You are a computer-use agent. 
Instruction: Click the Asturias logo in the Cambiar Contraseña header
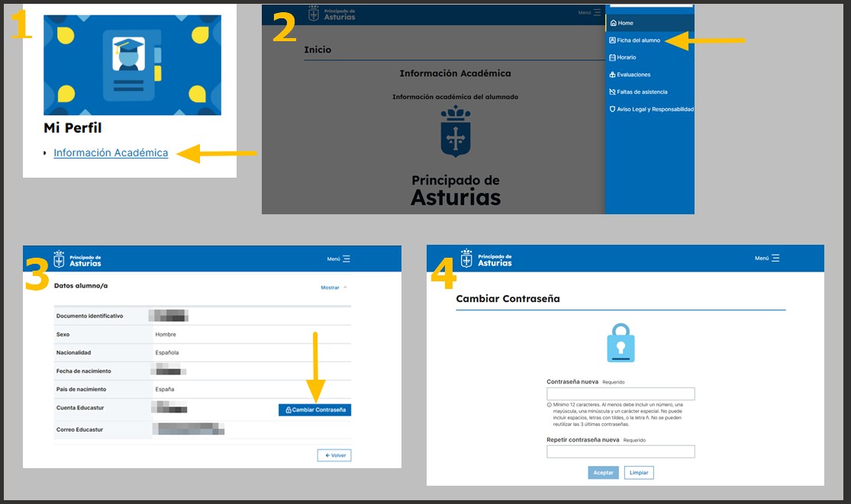click(486, 258)
